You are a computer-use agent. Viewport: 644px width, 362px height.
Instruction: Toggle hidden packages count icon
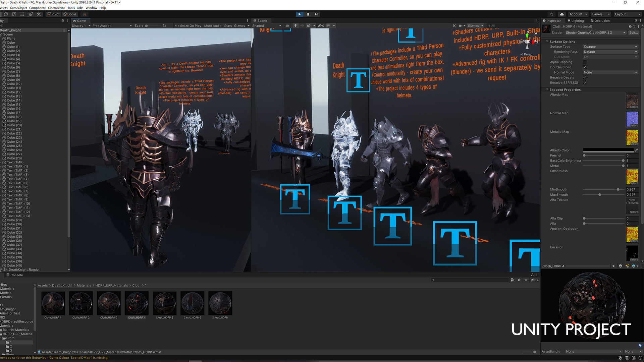pyautogui.click(x=535, y=280)
